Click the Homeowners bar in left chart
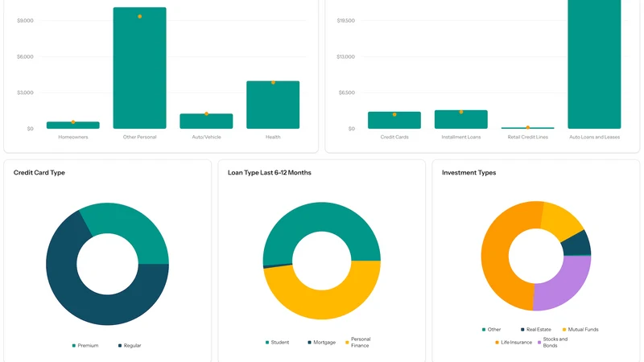This screenshot has height=362, width=644. (x=73, y=125)
